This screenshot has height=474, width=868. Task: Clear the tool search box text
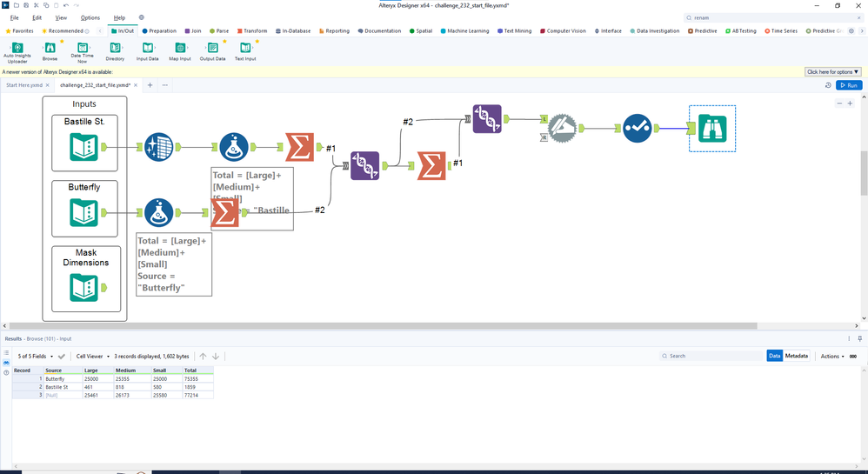point(858,17)
